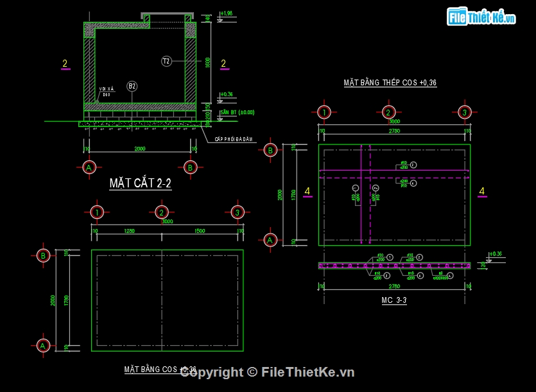
Task: Click the MC 3-3 title text
Action: coord(393,300)
